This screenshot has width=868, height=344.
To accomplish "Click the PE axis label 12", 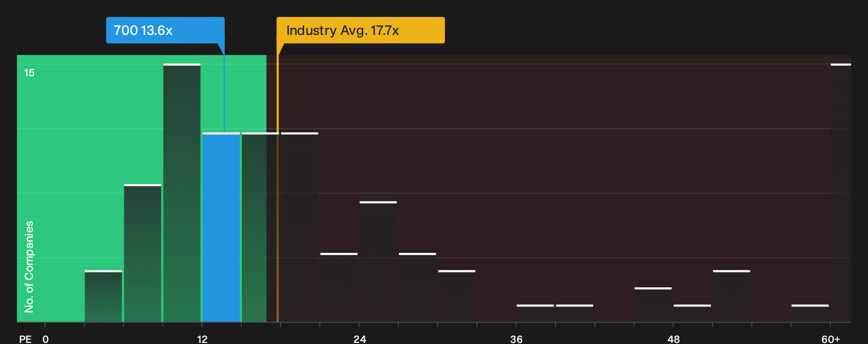I will pyautogui.click(x=202, y=339).
